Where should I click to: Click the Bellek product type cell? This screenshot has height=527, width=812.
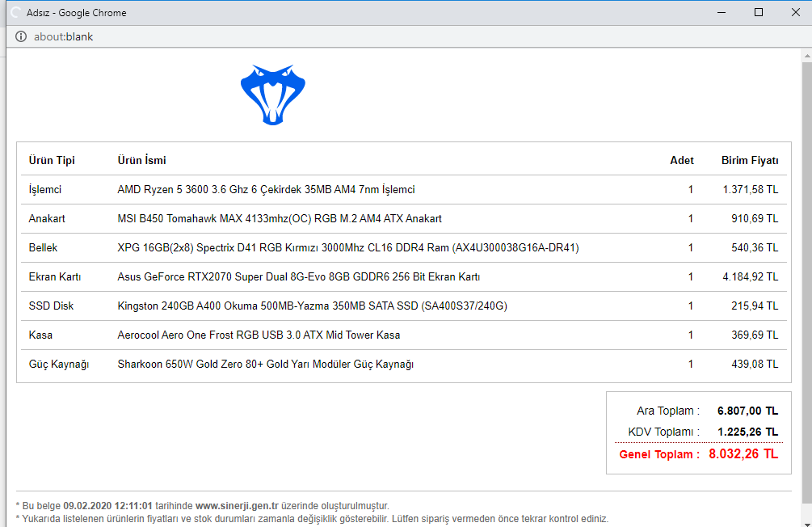pyautogui.click(x=43, y=247)
